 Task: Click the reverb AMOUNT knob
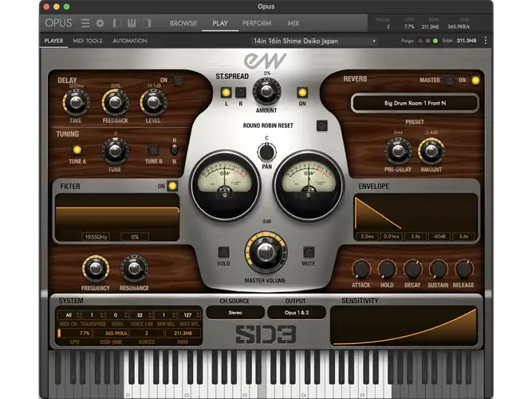tap(432, 152)
